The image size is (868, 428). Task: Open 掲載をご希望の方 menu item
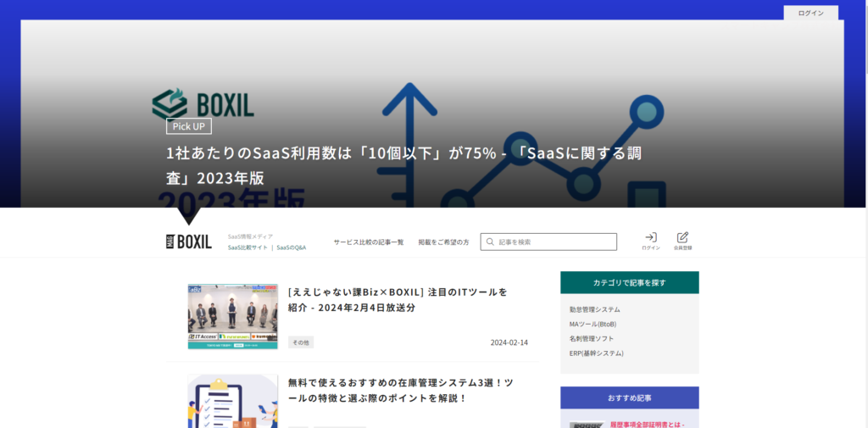[442, 242]
